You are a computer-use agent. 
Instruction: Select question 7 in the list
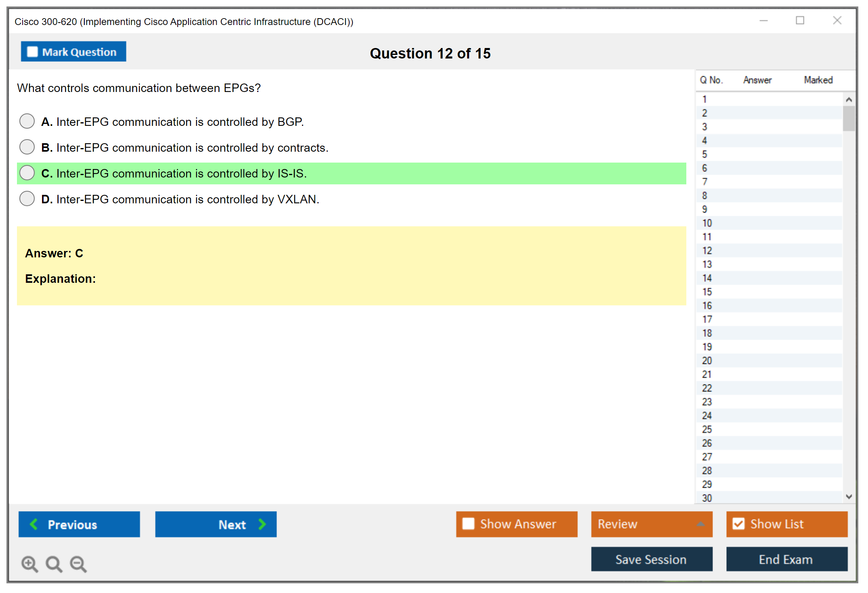(x=704, y=182)
